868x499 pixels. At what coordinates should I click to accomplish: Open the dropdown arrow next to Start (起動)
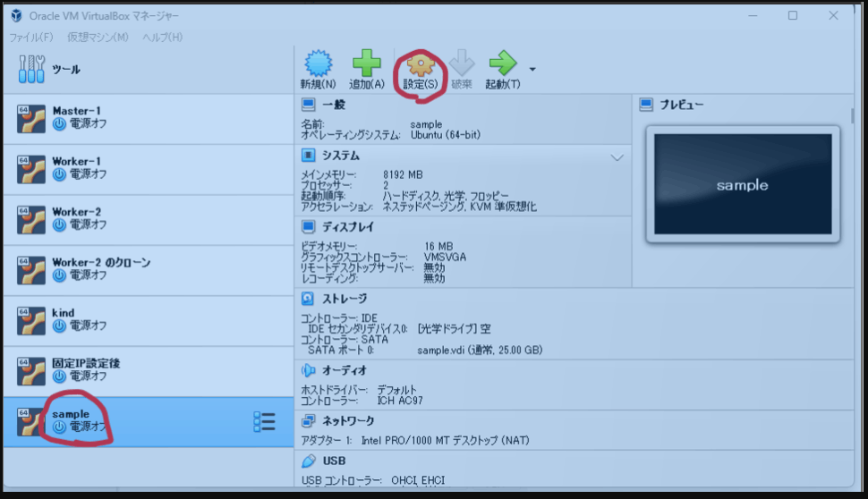(x=532, y=69)
